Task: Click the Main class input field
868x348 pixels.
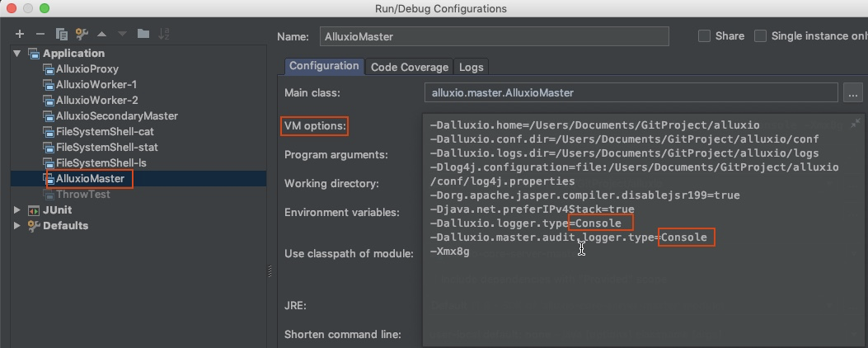Action: tap(631, 92)
